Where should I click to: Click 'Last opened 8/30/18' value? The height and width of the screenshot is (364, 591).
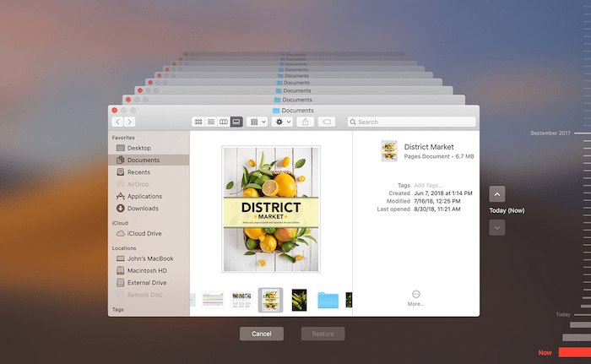coord(437,209)
